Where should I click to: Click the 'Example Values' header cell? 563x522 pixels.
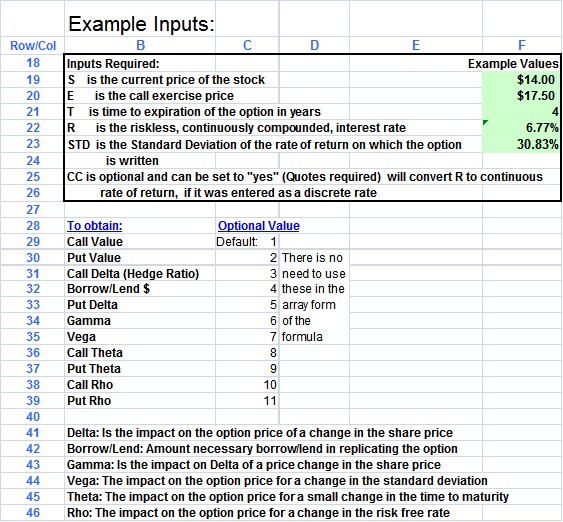point(513,64)
